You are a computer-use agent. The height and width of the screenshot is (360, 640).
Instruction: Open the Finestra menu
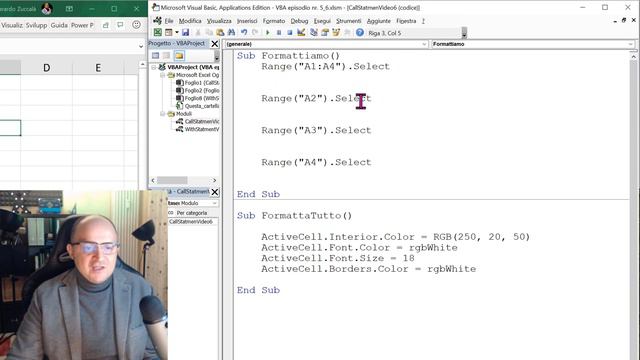coord(406,21)
